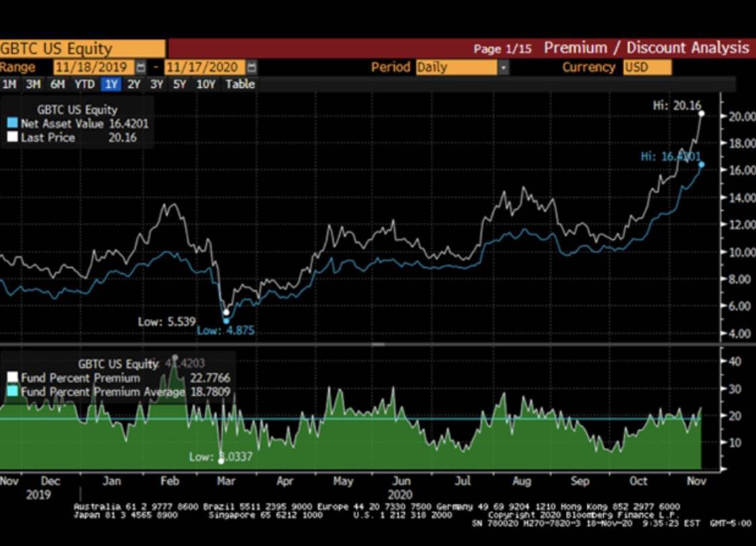
Task: Click the Fund Percent Premium legend marker
Action: [x=12, y=378]
